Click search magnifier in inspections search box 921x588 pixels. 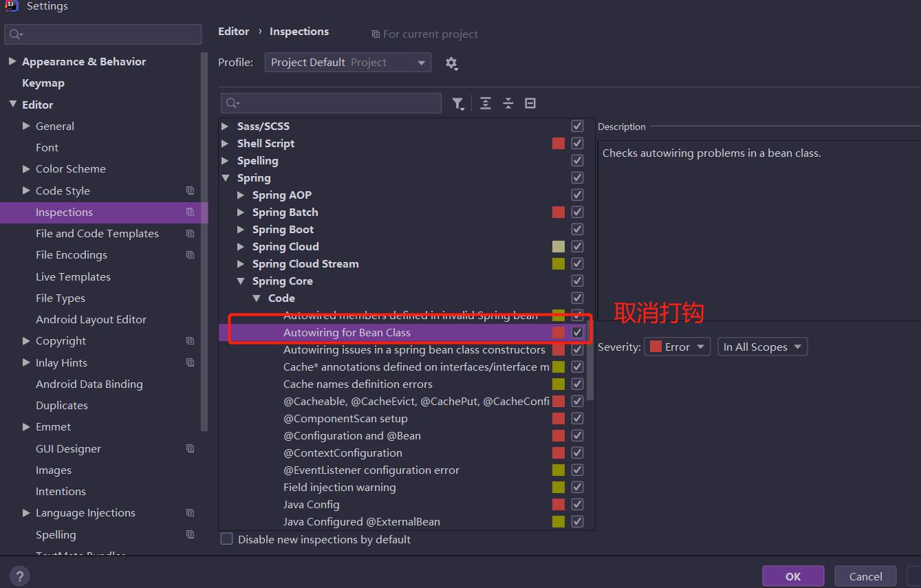pos(232,103)
